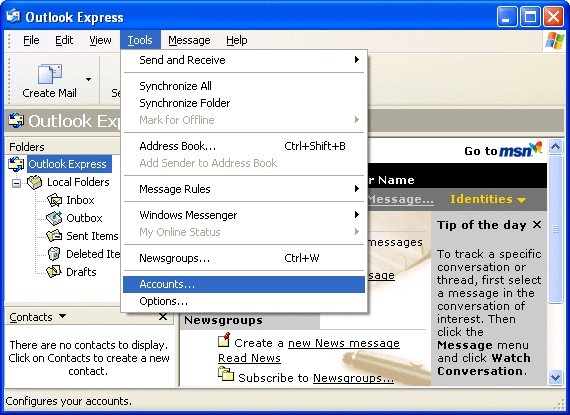Open the Message menu
The width and height of the screenshot is (570, 415).
point(189,40)
